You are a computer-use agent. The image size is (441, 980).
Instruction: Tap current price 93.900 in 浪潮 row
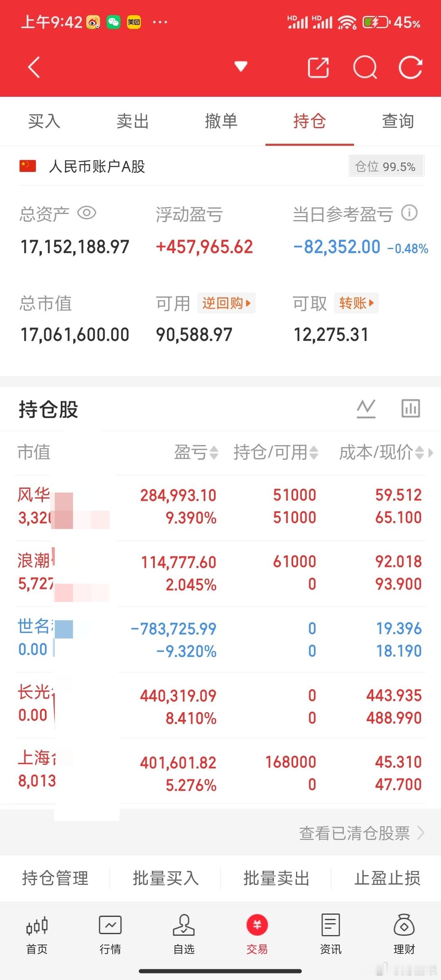point(398,584)
